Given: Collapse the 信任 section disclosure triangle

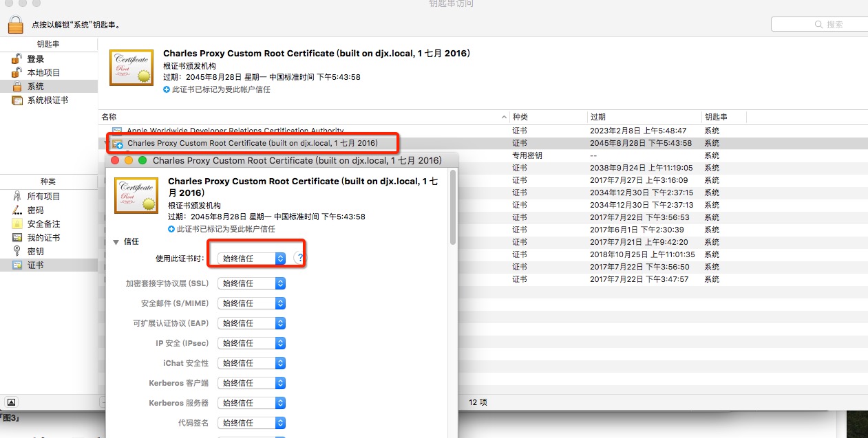Looking at the screenshot, I should coord(116,242).
